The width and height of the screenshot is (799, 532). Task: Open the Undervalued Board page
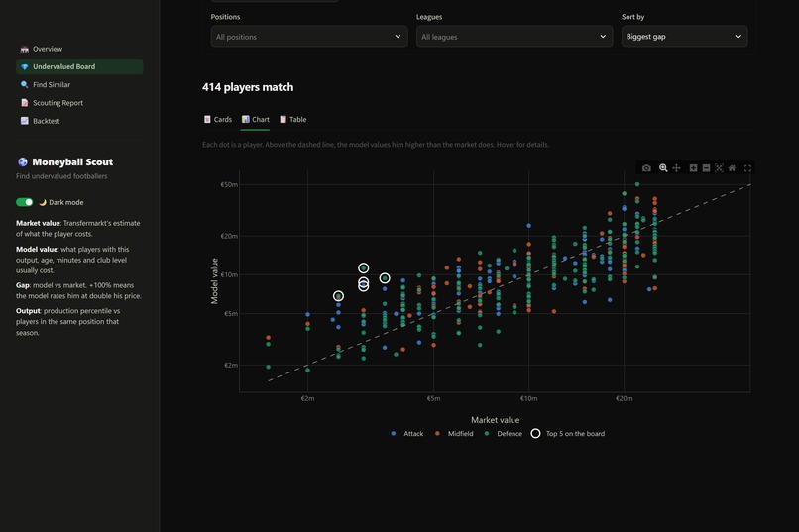pyautogui.click(x=79, y=66)
